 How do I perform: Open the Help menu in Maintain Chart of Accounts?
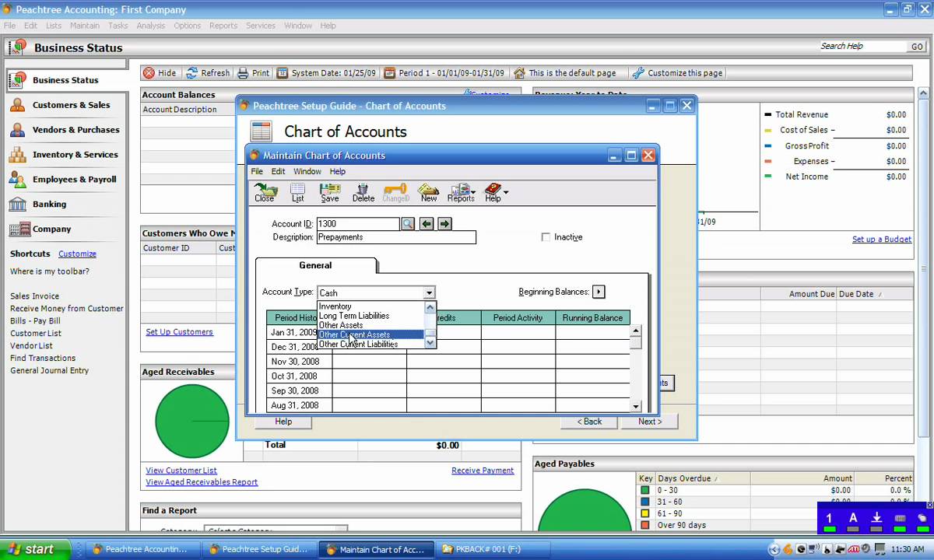coord(338,171)
